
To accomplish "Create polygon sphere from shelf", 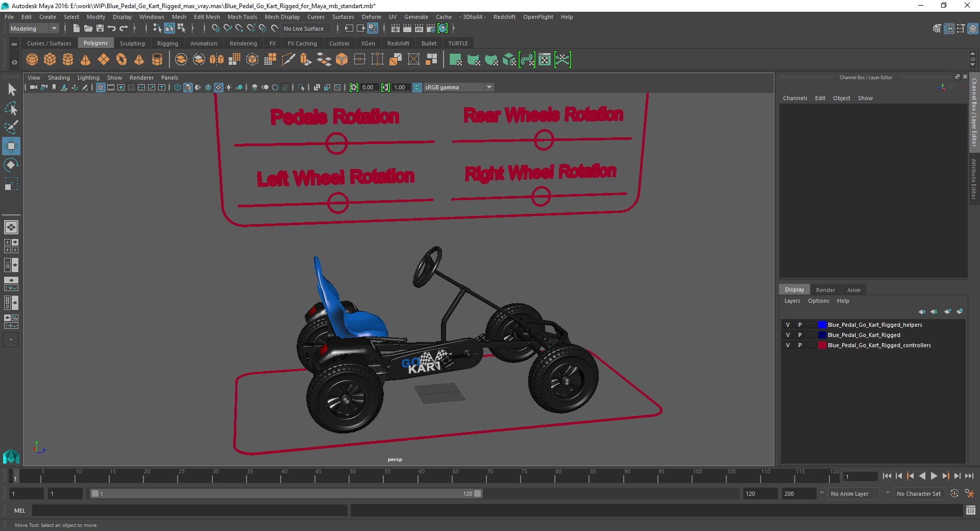I will click(32, 60).
